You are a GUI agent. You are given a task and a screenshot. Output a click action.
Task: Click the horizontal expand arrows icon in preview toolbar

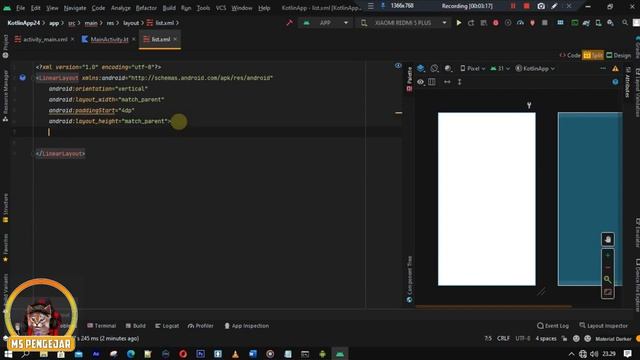(447, 82)
